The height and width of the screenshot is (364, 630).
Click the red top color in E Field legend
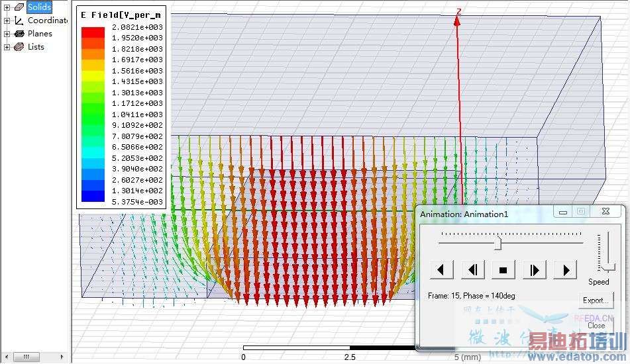click(92, 32)
